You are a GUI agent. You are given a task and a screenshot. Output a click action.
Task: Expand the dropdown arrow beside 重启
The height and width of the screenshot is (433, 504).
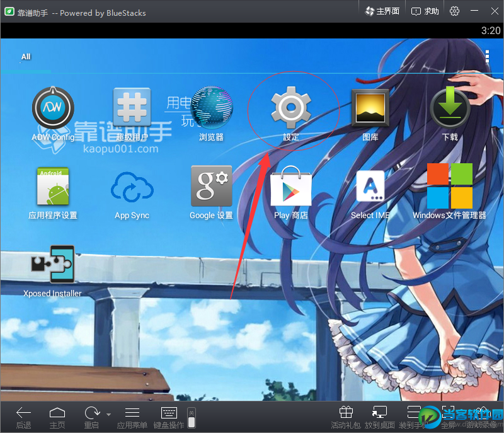pos(108,414)
